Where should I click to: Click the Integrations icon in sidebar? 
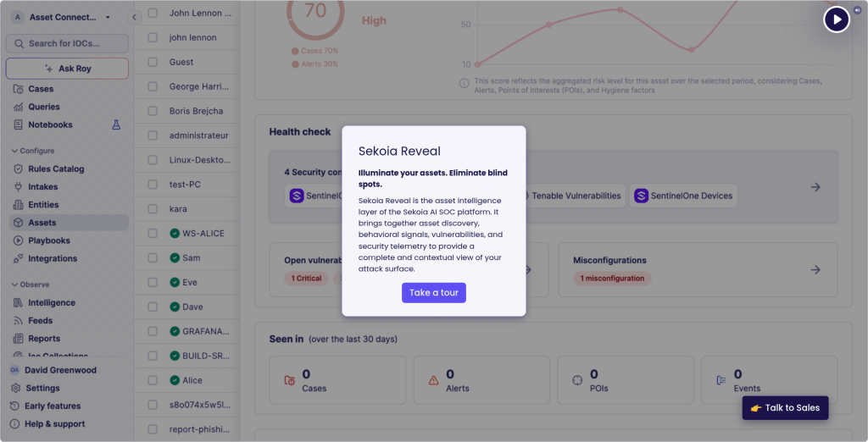point(19,258)
